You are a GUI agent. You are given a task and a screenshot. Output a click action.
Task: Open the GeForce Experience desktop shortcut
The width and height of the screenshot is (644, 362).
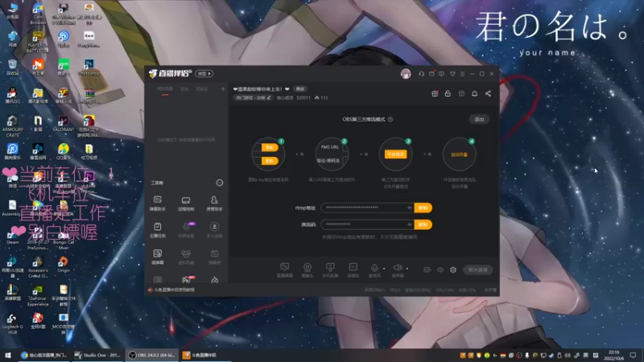38,296
